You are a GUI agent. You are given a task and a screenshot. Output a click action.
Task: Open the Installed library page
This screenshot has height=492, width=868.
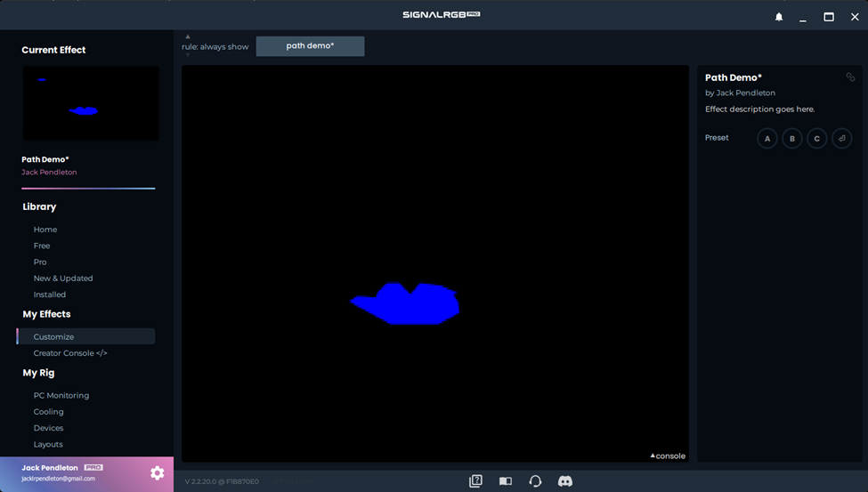tap(50, 294)
